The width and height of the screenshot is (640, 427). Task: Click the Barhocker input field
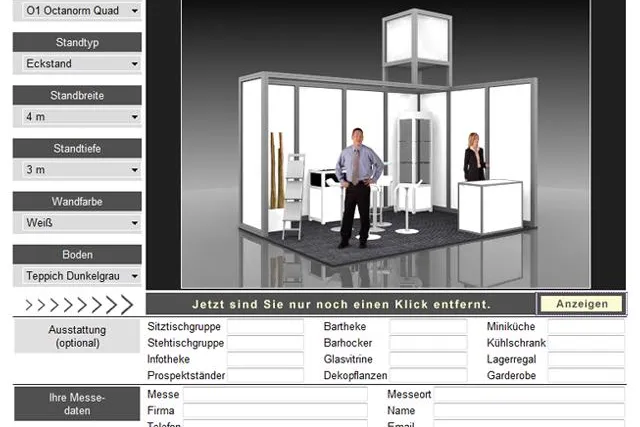428,343
